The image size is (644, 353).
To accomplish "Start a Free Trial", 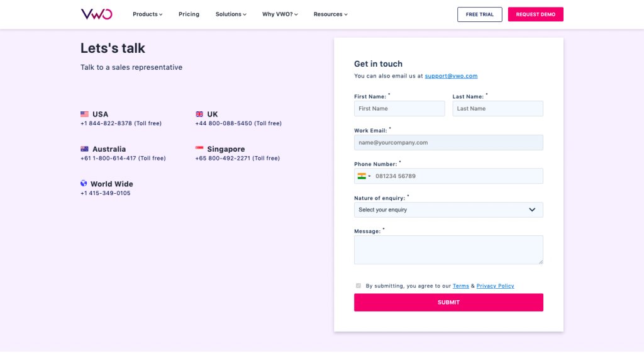I will pos(479,14).
